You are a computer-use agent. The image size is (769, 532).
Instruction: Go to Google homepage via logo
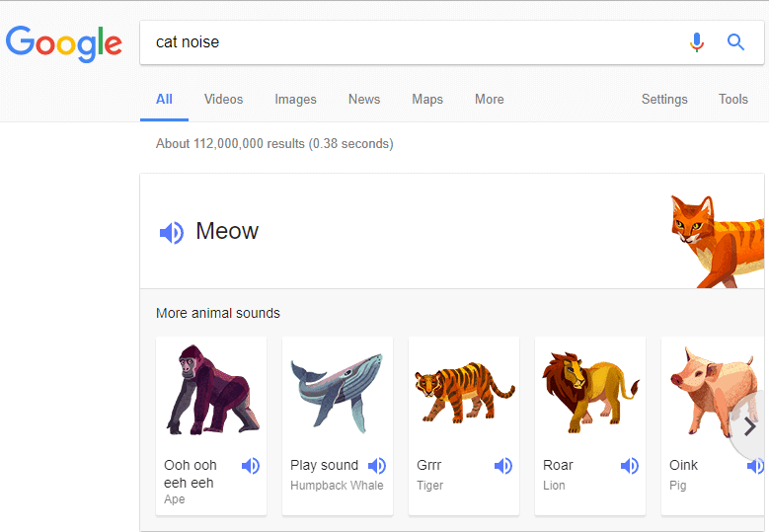pyautogui.click(x=64, y=43)
